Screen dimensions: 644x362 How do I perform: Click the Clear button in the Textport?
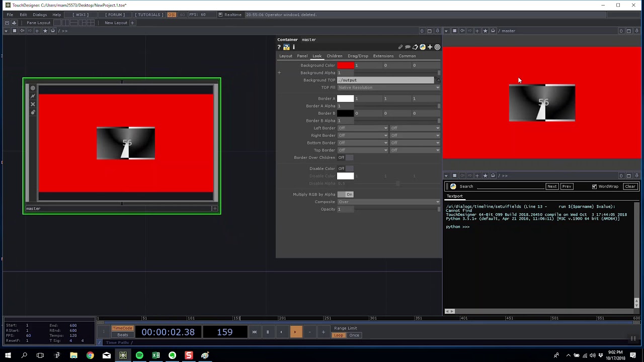(x=630, y=187)
